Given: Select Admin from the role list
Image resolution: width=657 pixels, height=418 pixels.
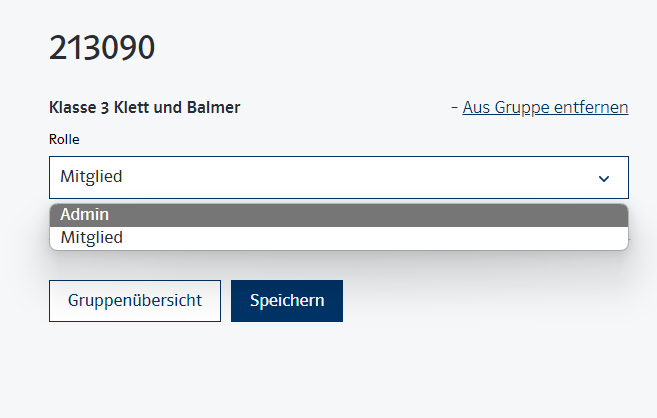Looking at the screenshot, I should point(338,215).
